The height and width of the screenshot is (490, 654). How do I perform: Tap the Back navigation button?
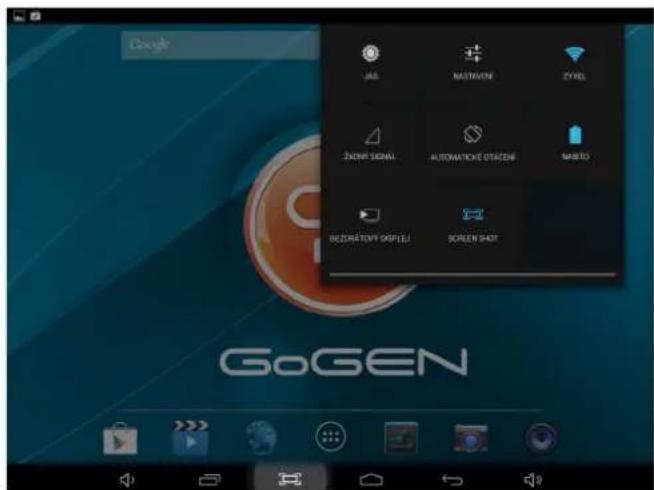452,480
